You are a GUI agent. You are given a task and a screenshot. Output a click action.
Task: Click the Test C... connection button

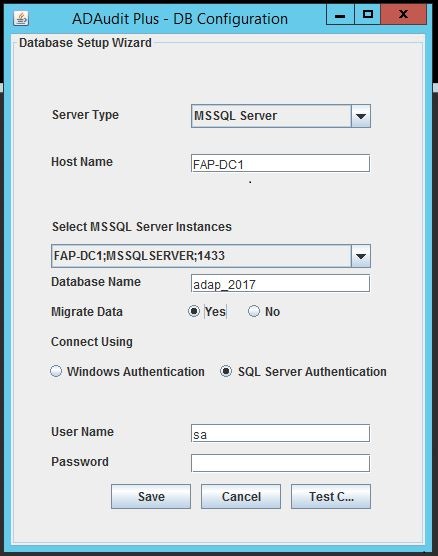point(331,496)
